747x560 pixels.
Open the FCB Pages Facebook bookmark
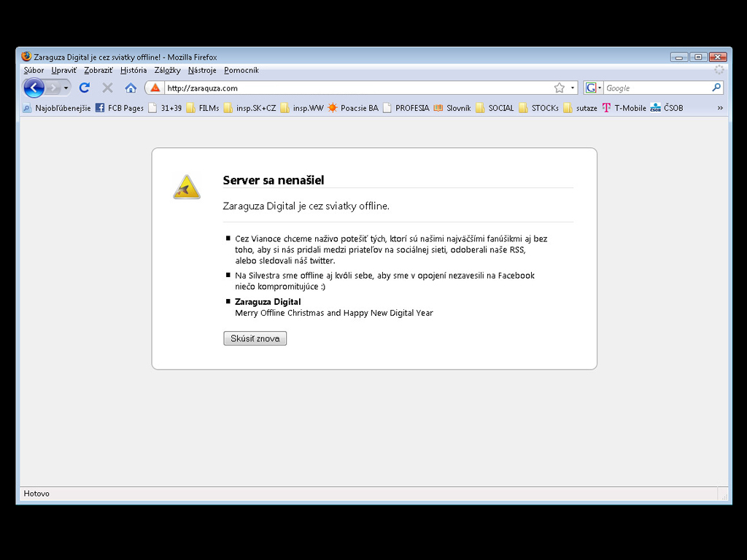coord(120,108)
